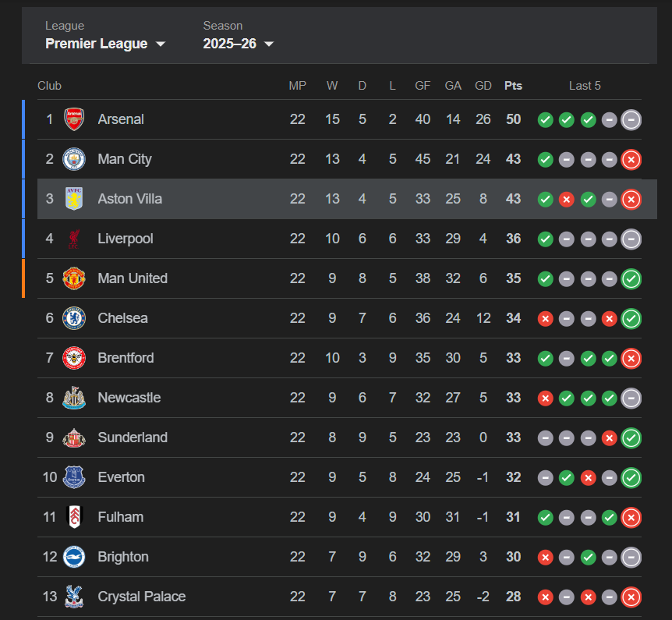The image size is (672, 620).
Task: Click Crystal Palace's latest loss indicator
Action: (631, 597)
